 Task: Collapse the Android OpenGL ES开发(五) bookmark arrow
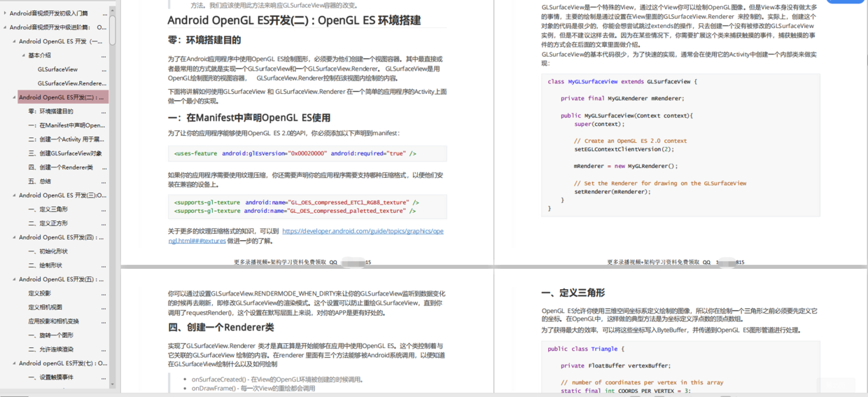[x=14, y=279]
